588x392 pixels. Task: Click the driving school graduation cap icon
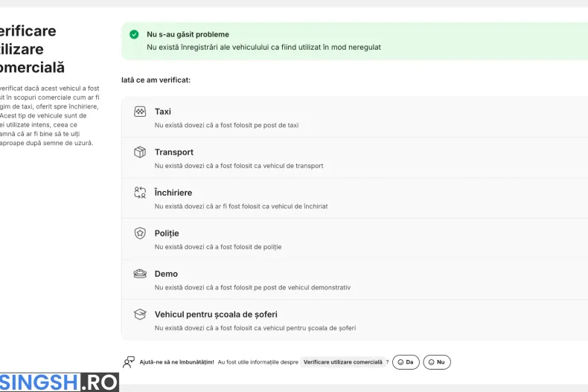point(140,314)
